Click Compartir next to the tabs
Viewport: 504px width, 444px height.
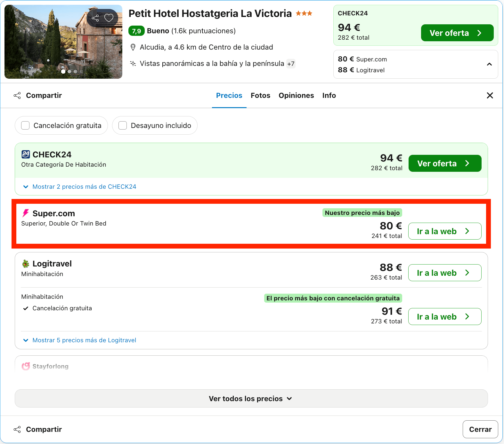[38, 95]
